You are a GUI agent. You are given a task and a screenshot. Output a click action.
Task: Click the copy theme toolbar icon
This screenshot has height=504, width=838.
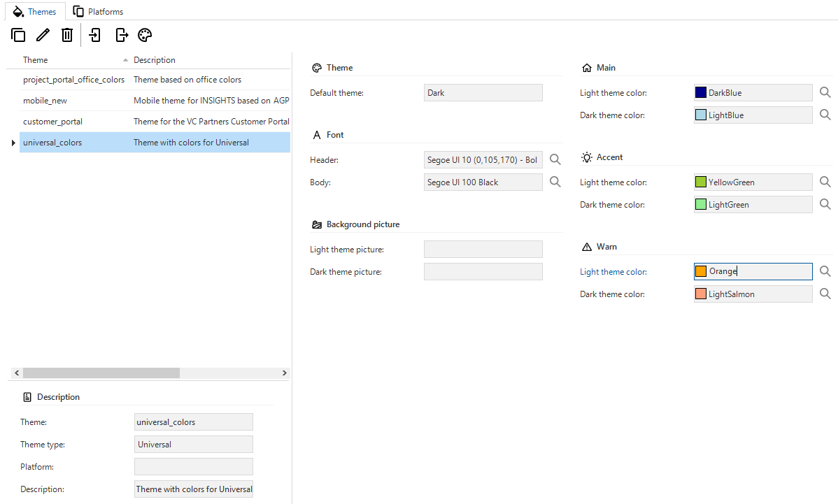coord(19,35)
